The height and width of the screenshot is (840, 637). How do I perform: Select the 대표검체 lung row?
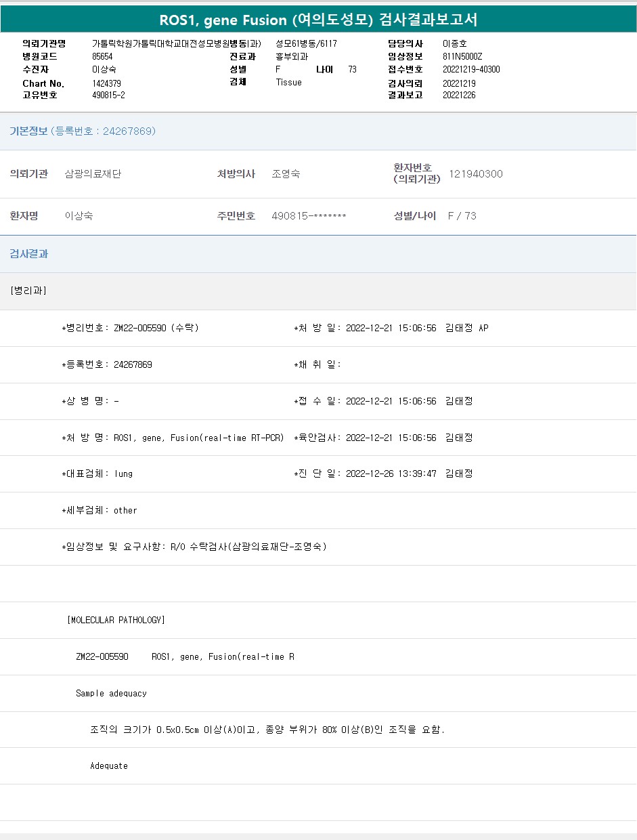pos(97,474)
